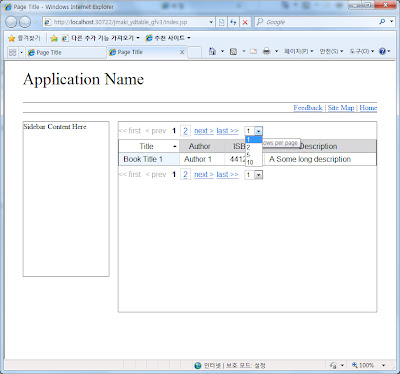This screenshot has height=374, width=400.
Task: Go to page 2 in top paginator
Action: coord(185,131)
